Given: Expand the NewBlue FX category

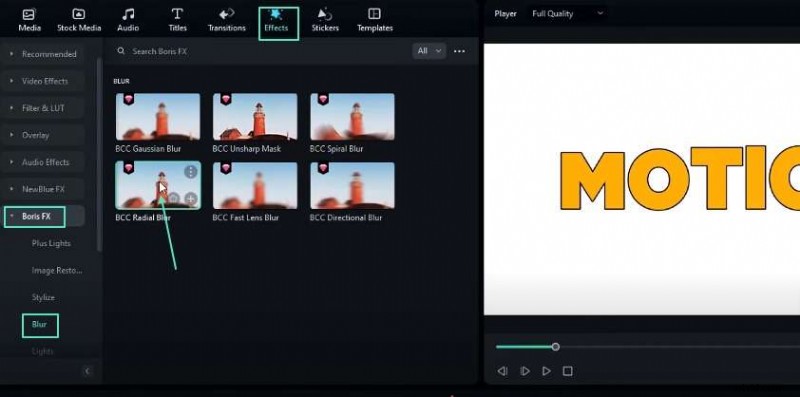Looking at the screenshot, I should [43, 189].
